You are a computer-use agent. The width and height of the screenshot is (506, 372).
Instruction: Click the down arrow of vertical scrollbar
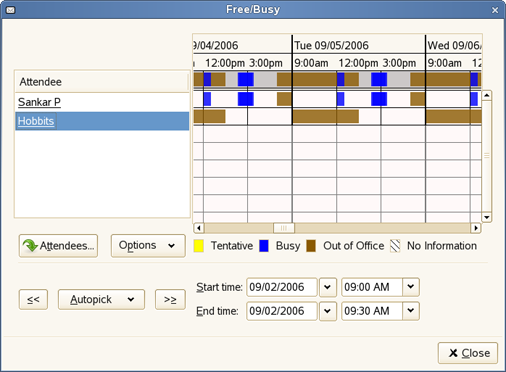tap(486, 218)
